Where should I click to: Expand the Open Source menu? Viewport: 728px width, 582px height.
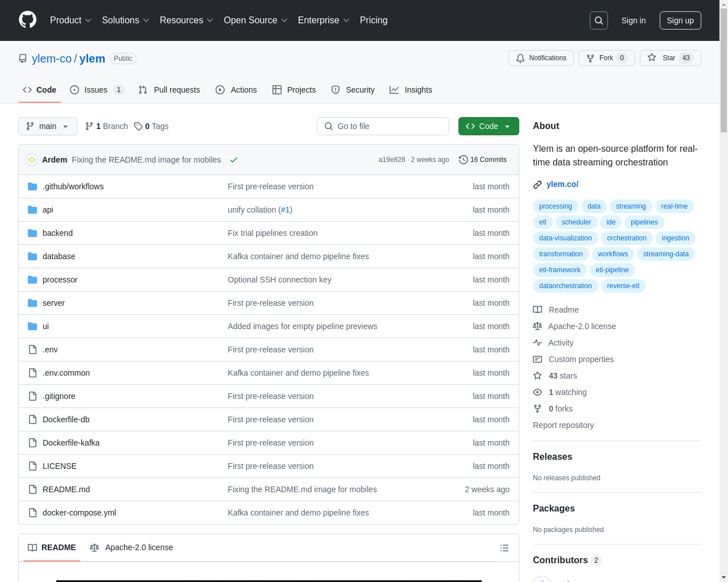(256, 20)
